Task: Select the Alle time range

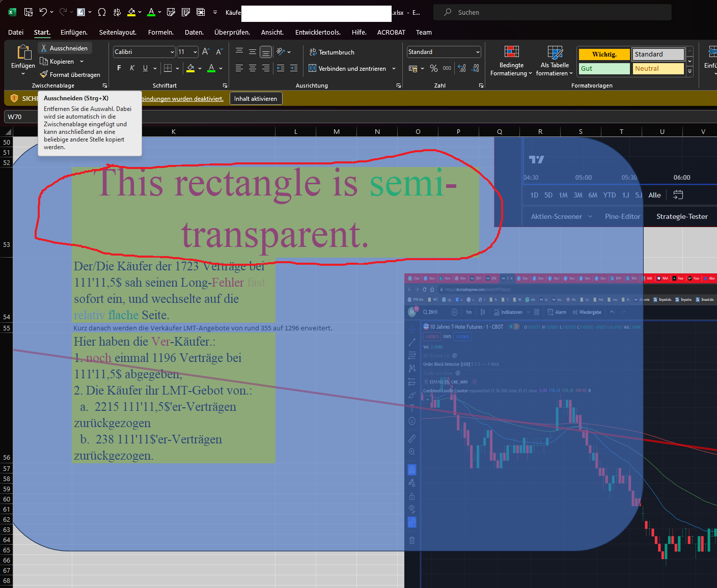Action: pyautogui.click(x=654, y=195)
